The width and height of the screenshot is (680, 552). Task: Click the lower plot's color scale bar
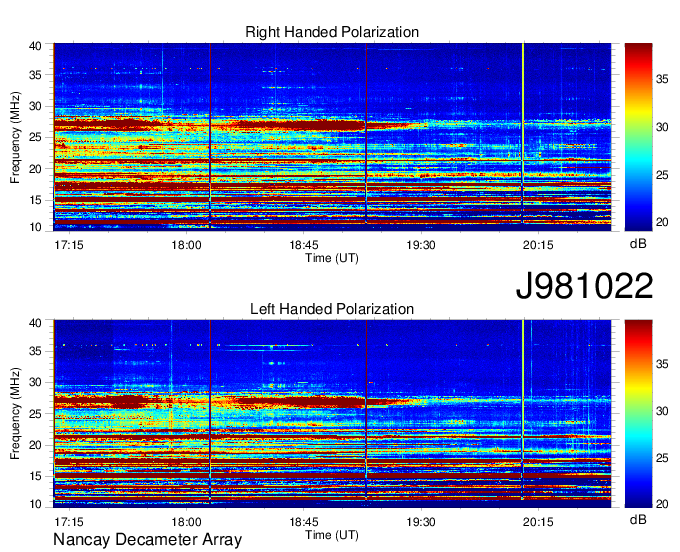tap(638, 414)
